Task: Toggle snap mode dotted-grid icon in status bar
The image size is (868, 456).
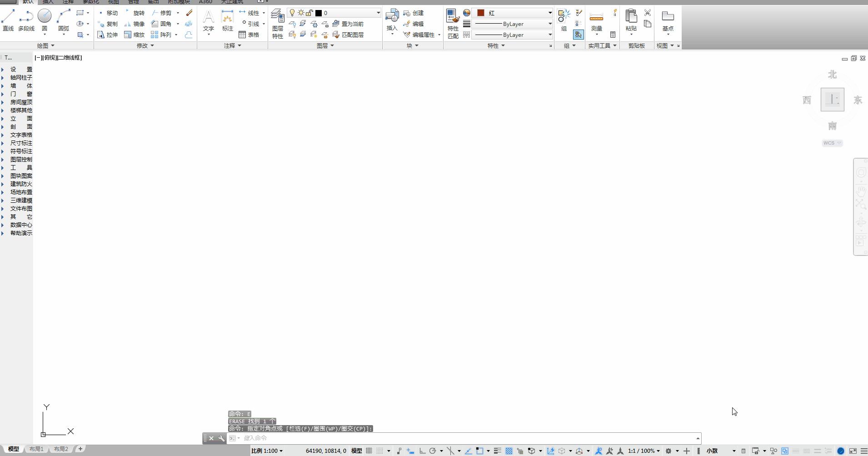Action: tap(380, 451)
